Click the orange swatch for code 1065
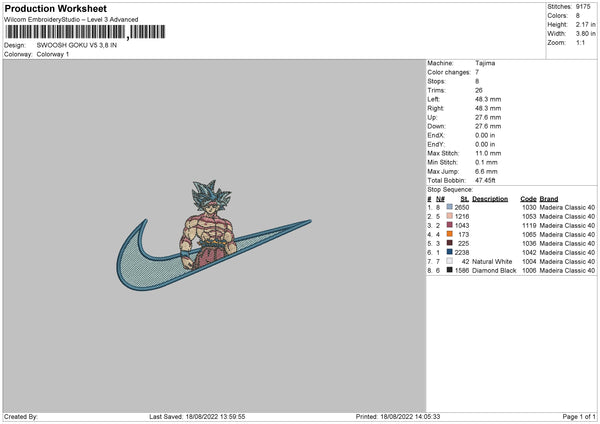The height and width of the screenshot is (424, 600). click(449, 234)
